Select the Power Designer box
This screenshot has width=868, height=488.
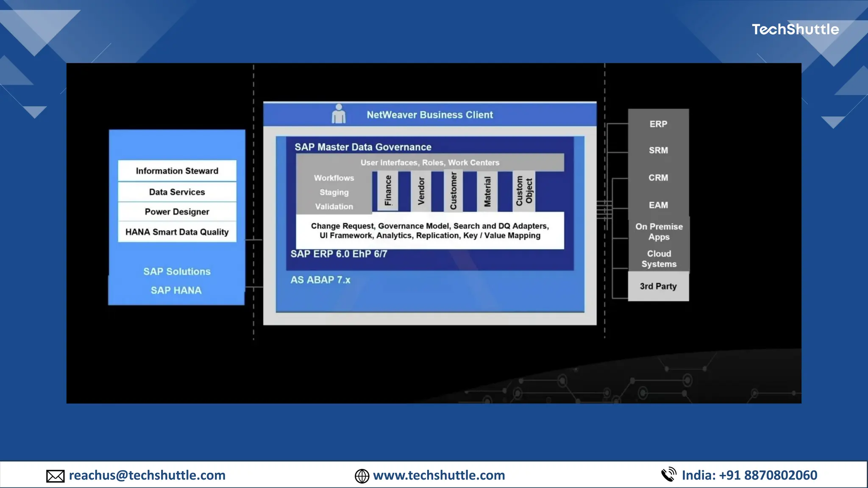point(177,211)
